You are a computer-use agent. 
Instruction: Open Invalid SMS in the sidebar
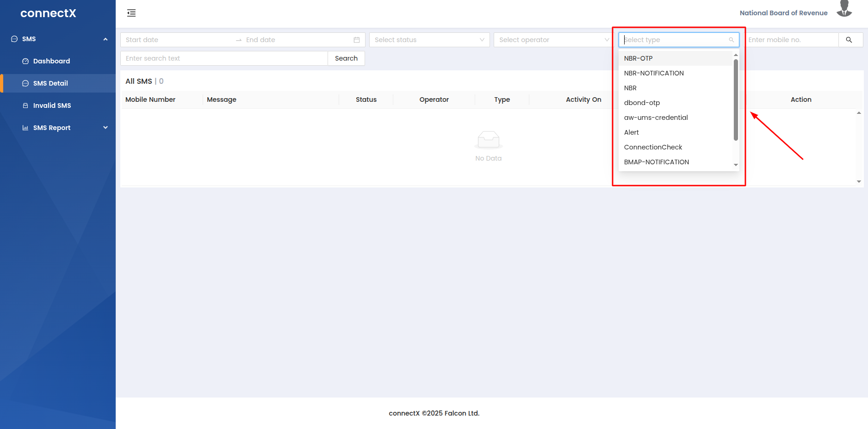pos(52,106)
